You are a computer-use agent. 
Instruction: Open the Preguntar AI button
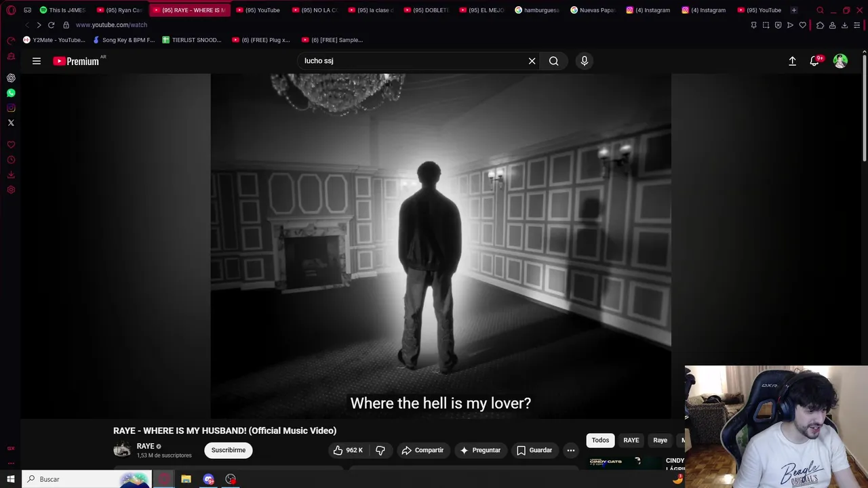[479, 450]
